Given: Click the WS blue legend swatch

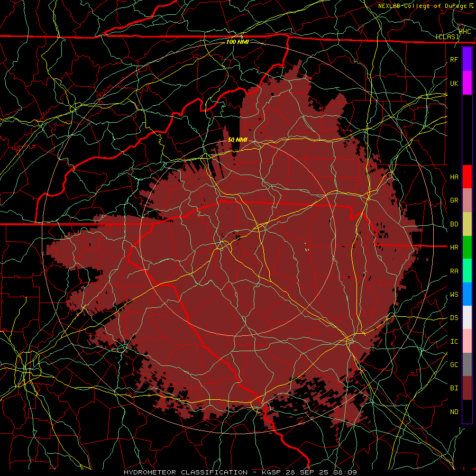Looking at the screenshot, I should 467,294.
